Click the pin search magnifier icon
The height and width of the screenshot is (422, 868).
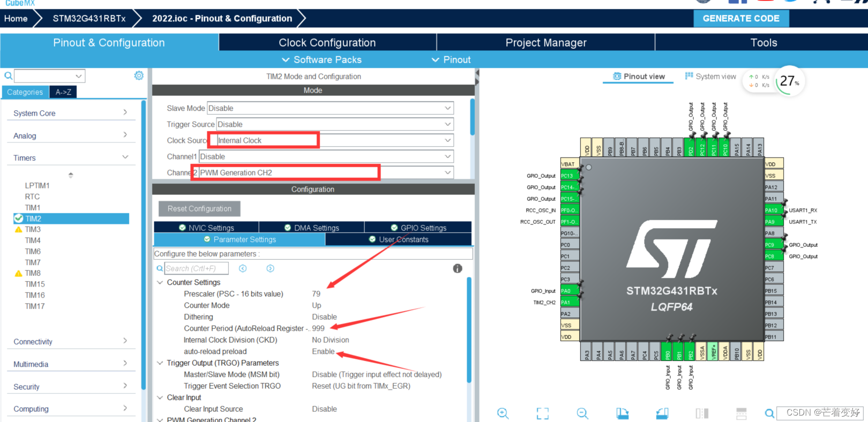(x=769, y=413)
